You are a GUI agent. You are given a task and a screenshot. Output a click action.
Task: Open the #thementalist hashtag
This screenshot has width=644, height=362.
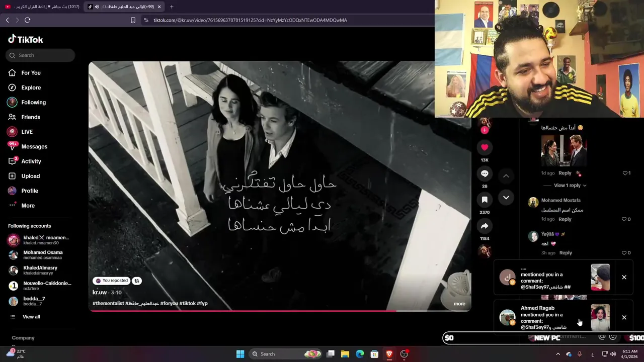tap(108, 304)
